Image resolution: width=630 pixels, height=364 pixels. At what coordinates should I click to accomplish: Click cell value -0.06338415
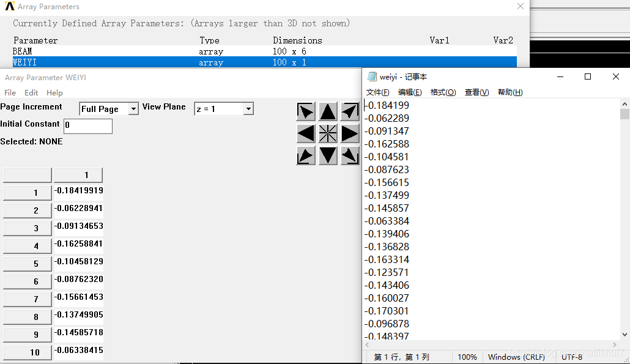point(79,351)
